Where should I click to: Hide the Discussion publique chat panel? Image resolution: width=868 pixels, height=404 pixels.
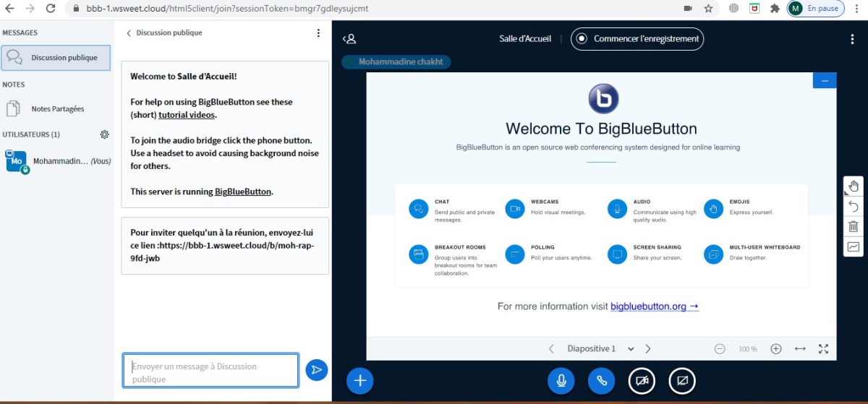click(x=163, y=33)
